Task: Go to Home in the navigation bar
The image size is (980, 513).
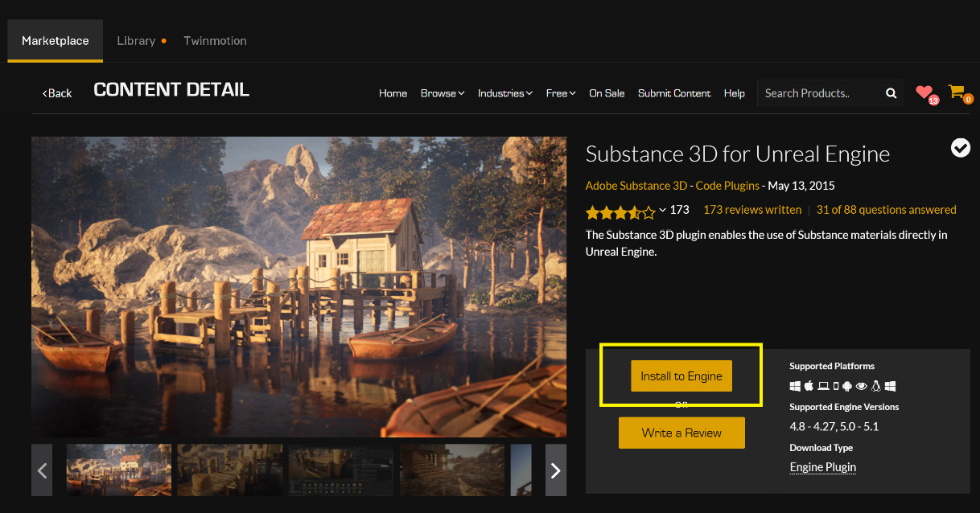Action: tap(393, 93)
